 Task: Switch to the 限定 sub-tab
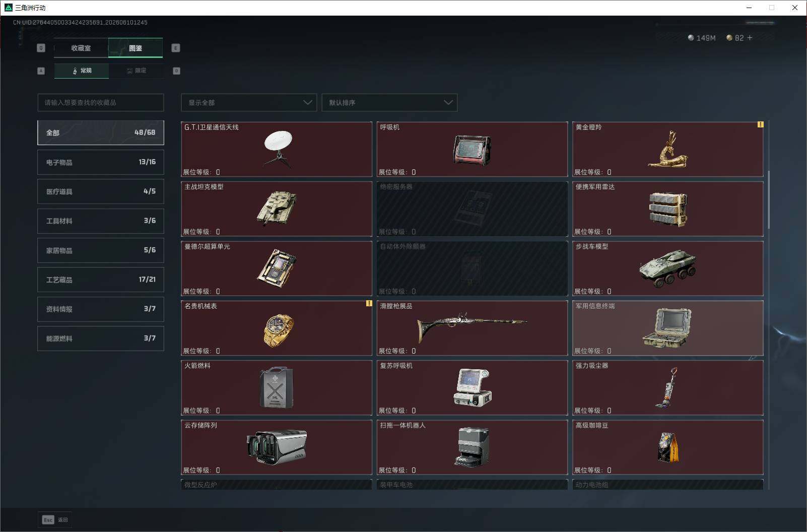pyautogui.click(x=136, y=71)
